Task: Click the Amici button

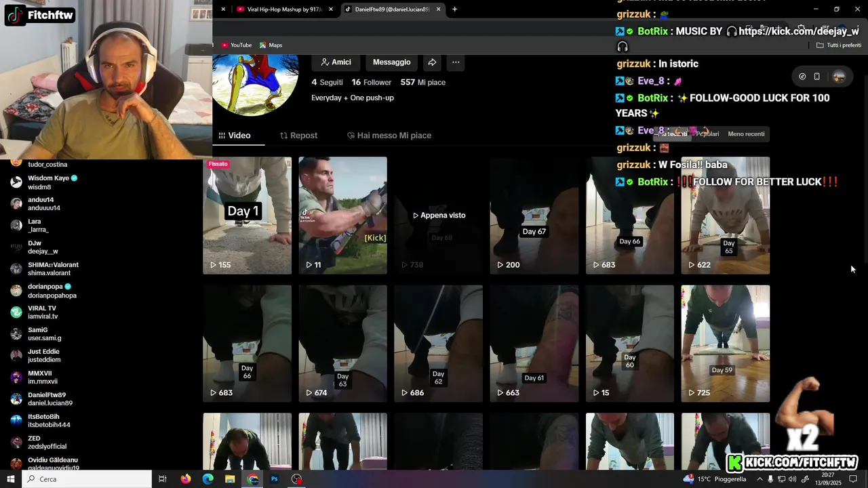Action: click(336, 62)
